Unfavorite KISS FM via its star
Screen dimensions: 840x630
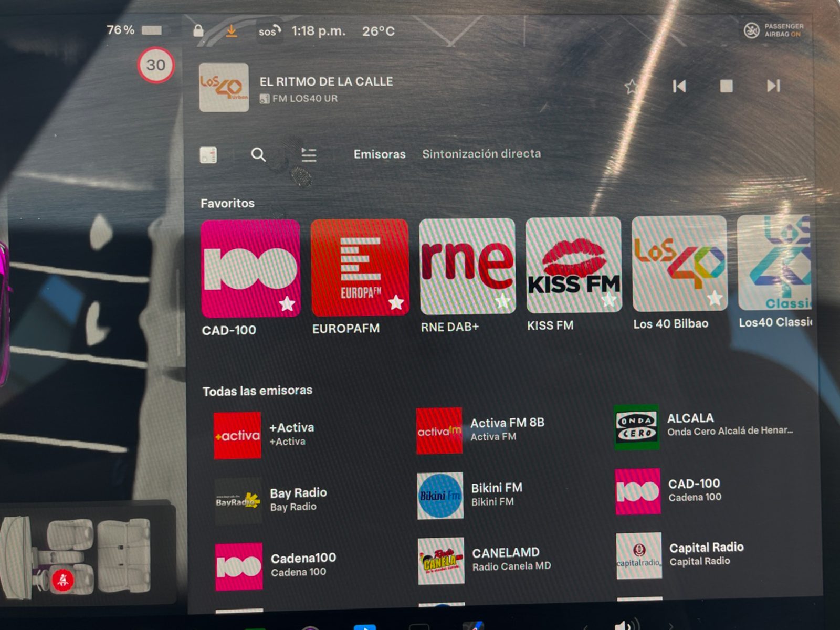[609, 300]
